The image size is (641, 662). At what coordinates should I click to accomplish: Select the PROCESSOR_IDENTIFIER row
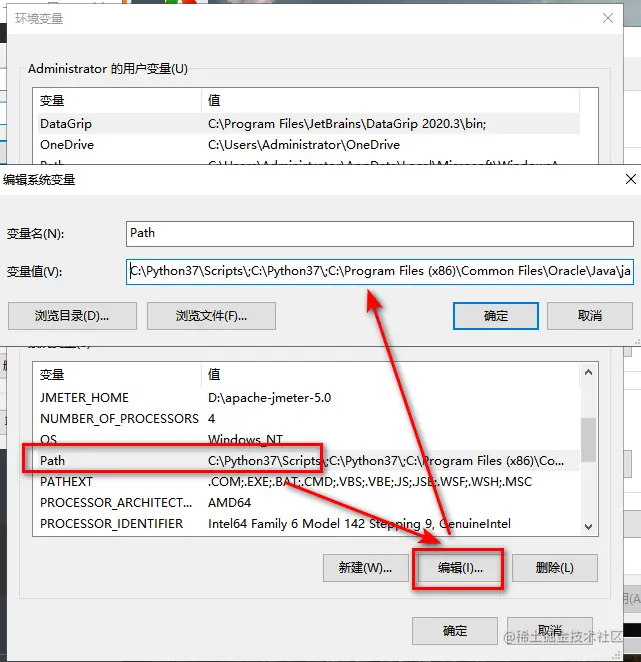click(x=309, y=524)
